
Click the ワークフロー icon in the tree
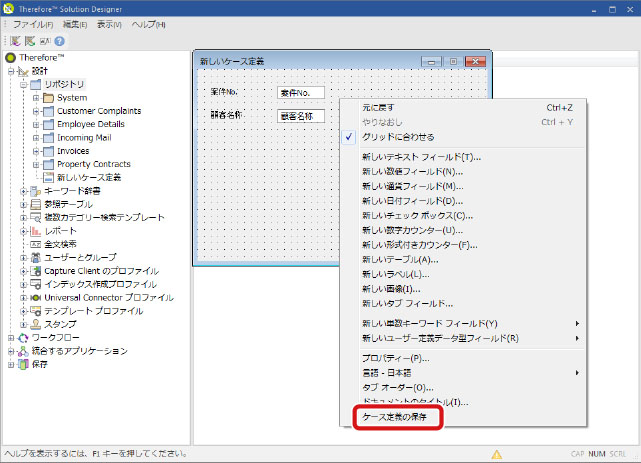pos(22,338)
